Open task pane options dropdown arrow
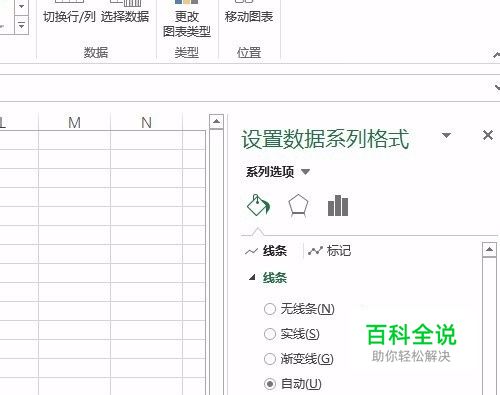The image size is (500, 395). click(x=446, y=135)
